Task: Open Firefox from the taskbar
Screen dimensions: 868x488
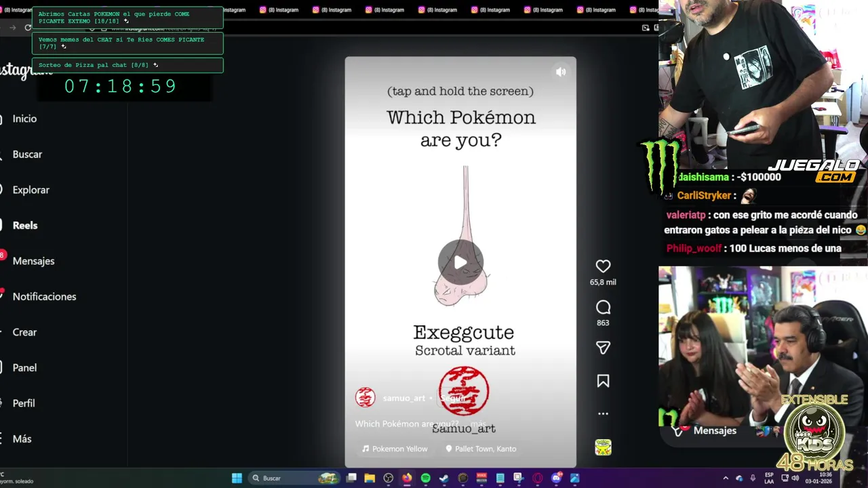Action: coord(407,478)
